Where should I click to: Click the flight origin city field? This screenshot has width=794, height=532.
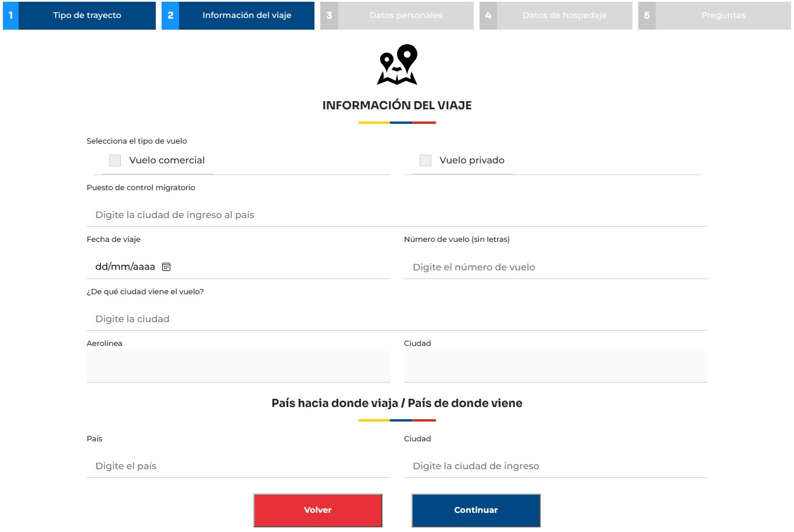click(397, 319)
